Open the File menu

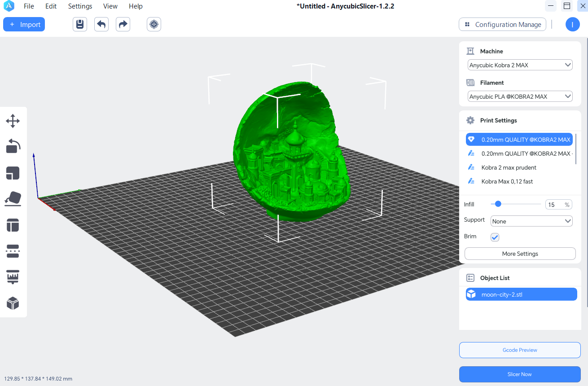pos(29,6)
